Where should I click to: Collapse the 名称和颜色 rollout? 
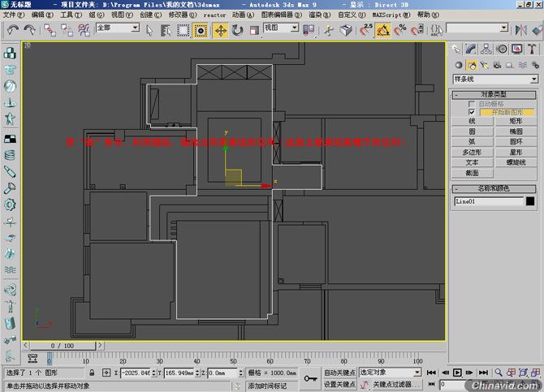494,188
